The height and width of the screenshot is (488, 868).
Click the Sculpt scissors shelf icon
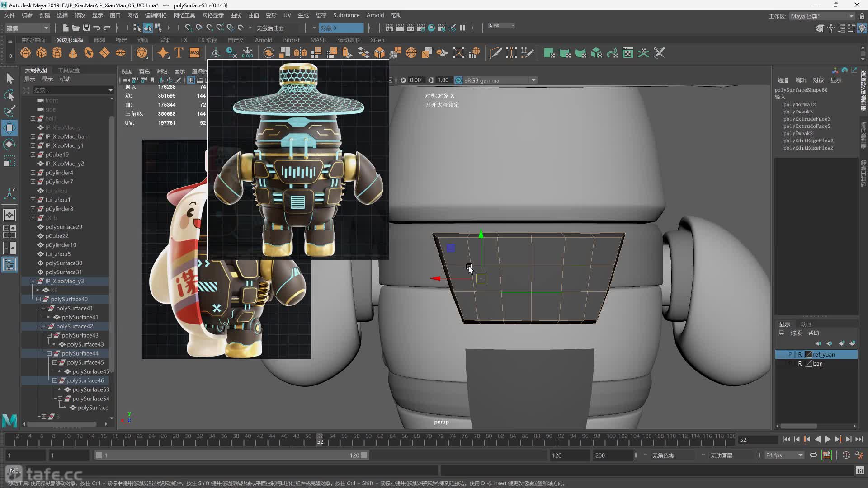(x=660, y=53)
